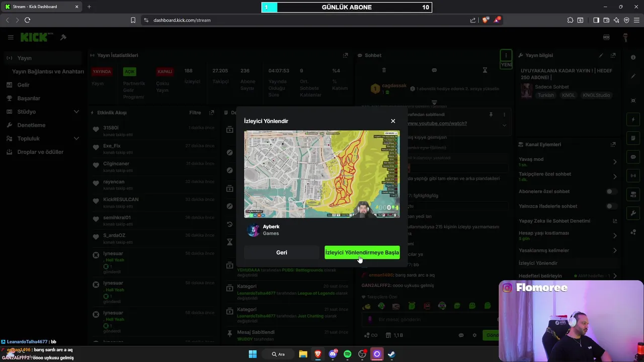644x362 pixels.
Task: Click lightning bolt icon in right rail
Action: 633,120
